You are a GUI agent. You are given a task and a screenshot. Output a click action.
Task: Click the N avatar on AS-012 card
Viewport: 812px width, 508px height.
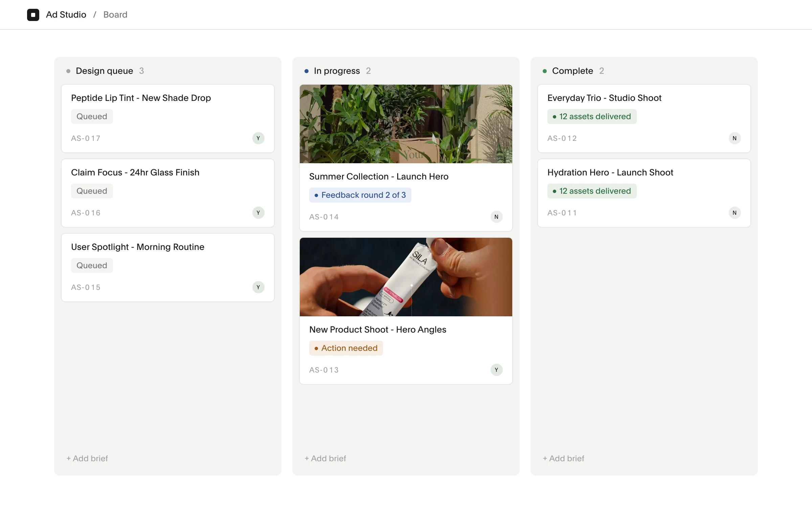735,138
